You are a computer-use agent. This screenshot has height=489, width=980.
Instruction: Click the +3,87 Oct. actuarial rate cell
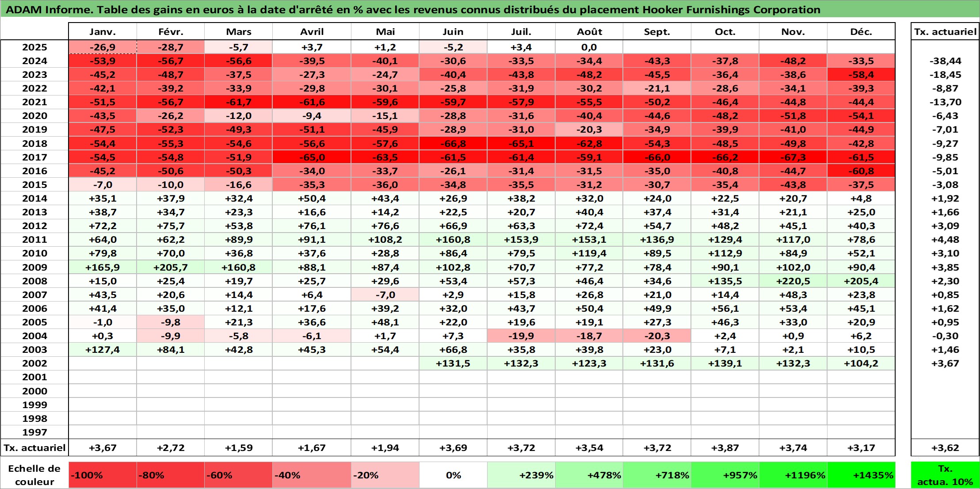(725, 447)
